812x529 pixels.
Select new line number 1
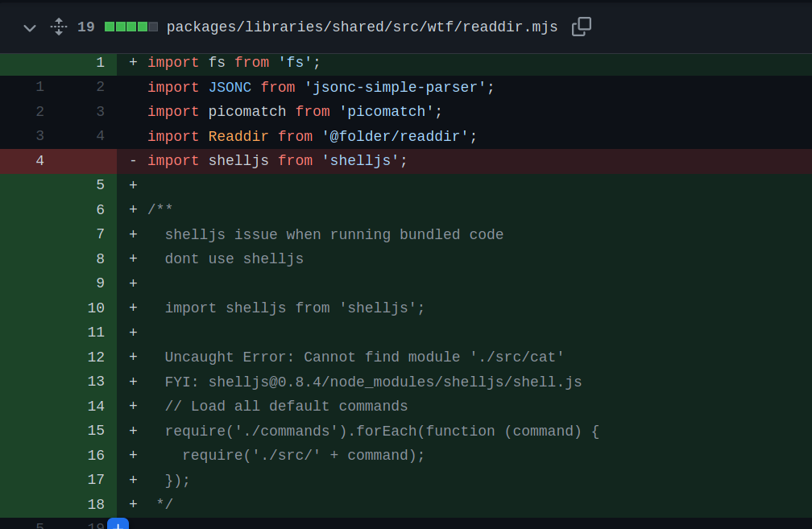click(100, 63)
